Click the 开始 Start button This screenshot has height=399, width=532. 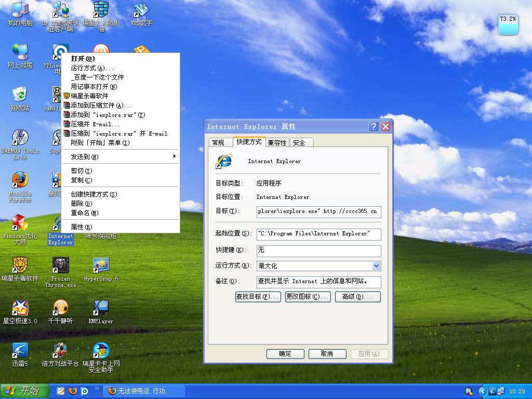click(25, 391)
